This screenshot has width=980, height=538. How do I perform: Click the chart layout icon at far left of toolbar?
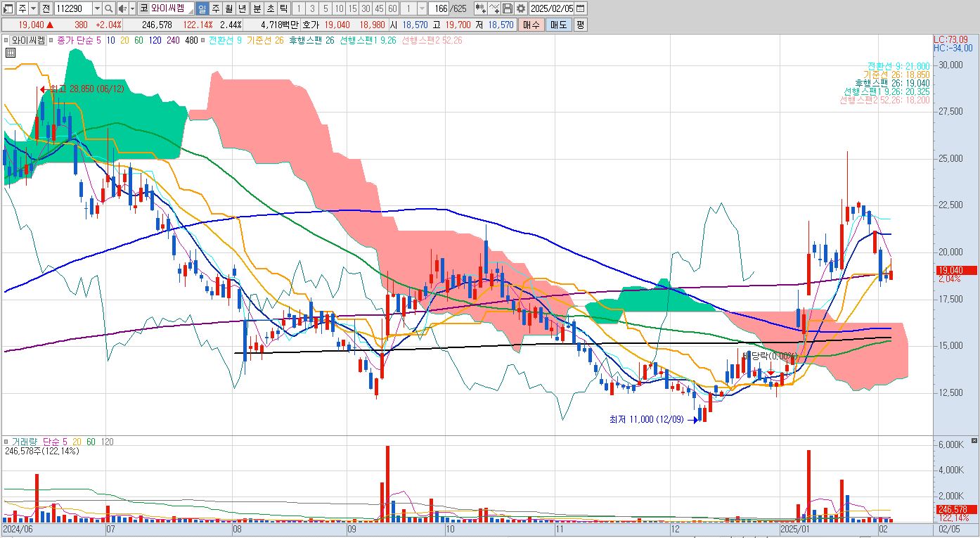[x=9, y=8]
